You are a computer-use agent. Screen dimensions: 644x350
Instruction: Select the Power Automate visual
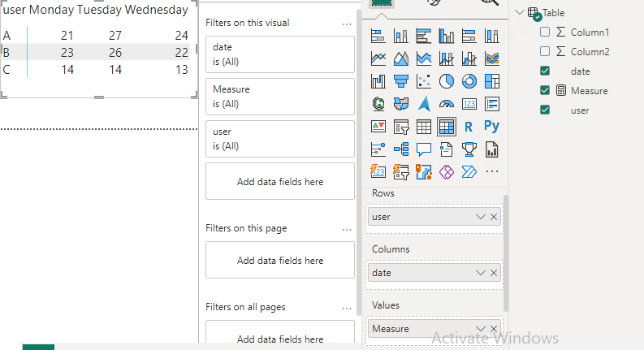tap(469, 171)
